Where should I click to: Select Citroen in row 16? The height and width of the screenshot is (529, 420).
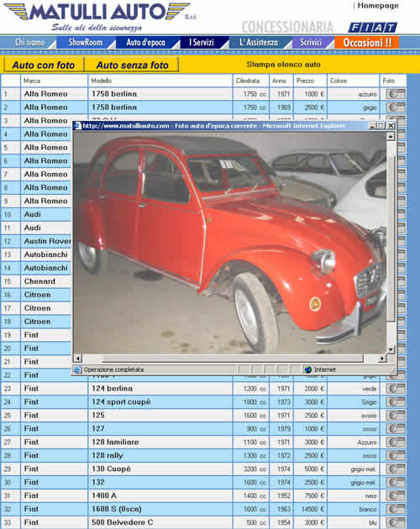coord(37,295)
